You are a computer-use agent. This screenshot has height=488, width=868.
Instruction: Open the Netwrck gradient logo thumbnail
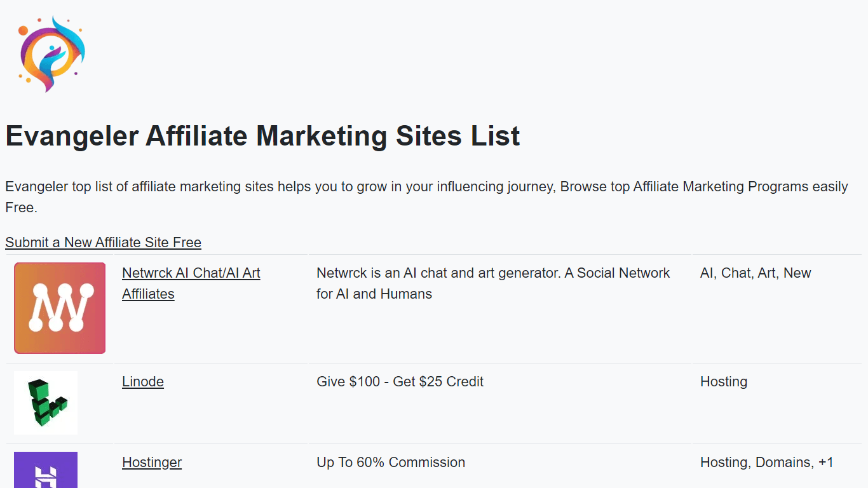coord(60,308)
